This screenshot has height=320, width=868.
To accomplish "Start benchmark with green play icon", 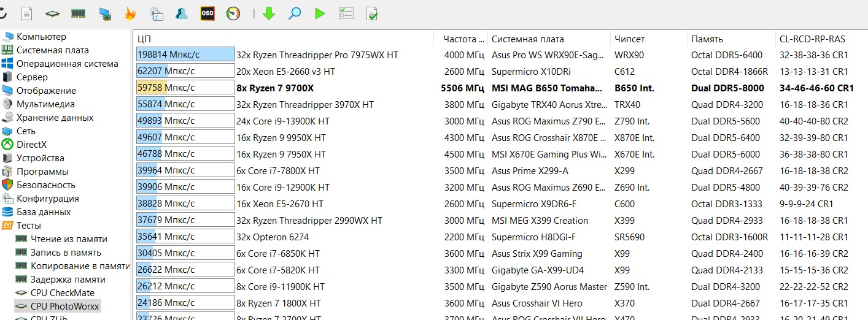I will coord(320,13).
